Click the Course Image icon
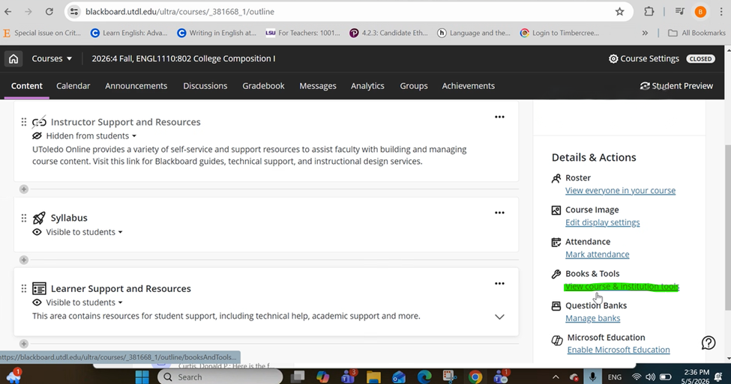 click(x=556, y=210)
